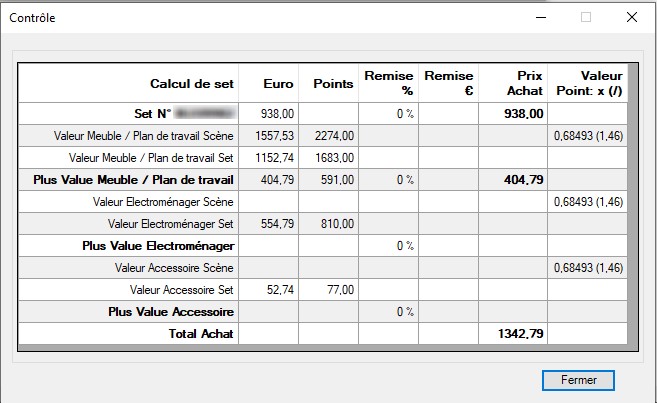Click the Fermer button
Viewport: 657px width, 403px height.
click(578, 380)
